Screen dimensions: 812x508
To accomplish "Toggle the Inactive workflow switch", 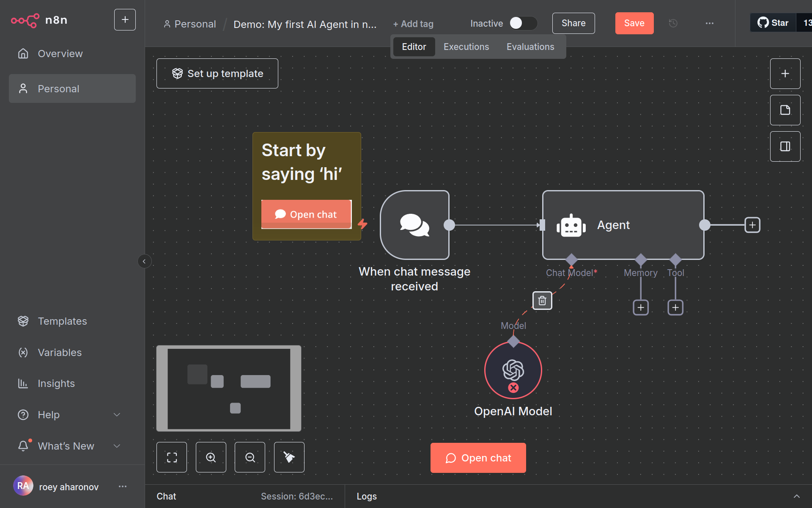I will click(x=523, y=23).
